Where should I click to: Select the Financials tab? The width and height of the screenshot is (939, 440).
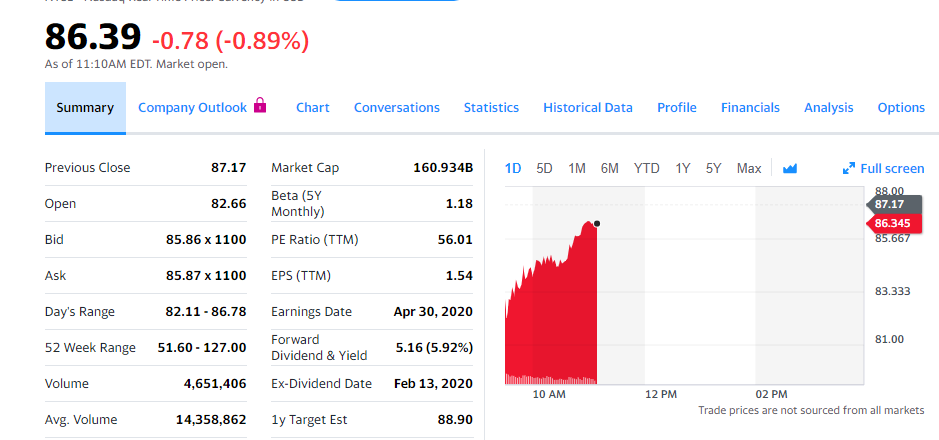[x=750, y=108]
